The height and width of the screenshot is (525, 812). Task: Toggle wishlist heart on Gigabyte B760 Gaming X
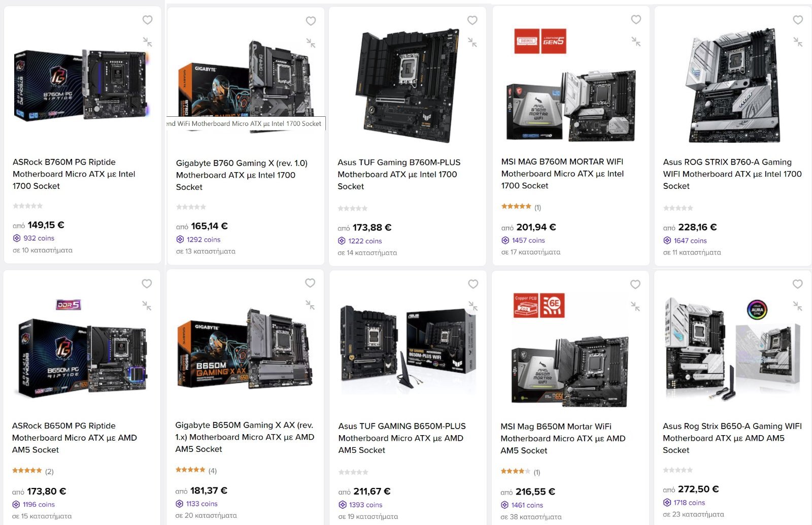coord(311,21)
